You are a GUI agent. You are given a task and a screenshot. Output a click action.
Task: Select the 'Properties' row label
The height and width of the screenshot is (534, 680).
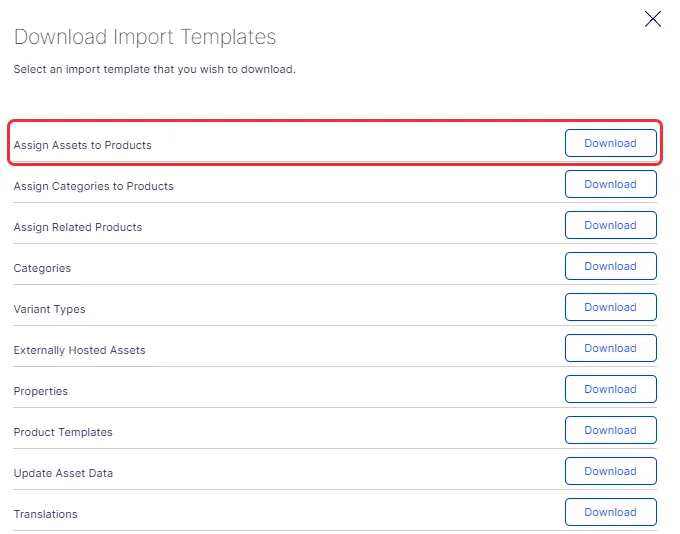pos(41,391)
